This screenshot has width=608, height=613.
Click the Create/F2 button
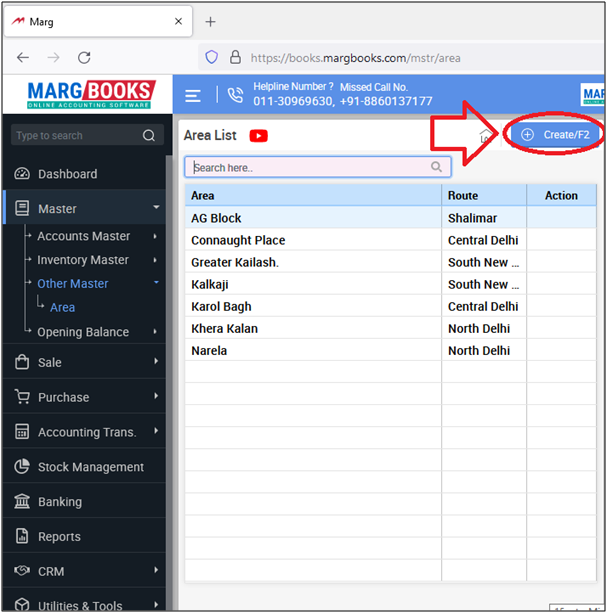pos(555,134)
